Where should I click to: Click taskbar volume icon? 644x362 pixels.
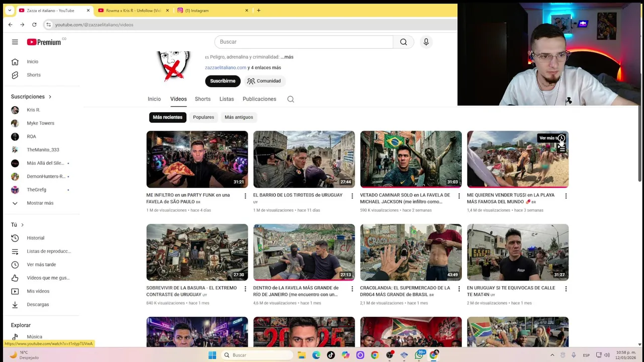pyautogui.click(x=607, y=355)
